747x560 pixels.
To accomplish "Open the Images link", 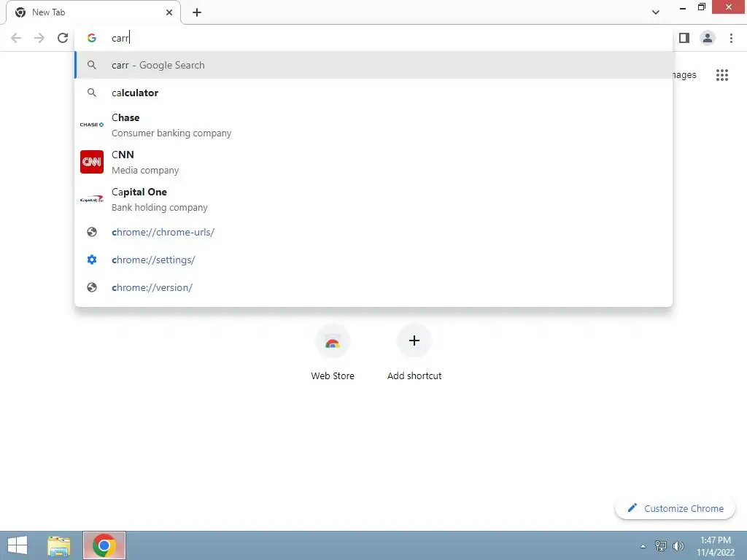I will point(684,75).
